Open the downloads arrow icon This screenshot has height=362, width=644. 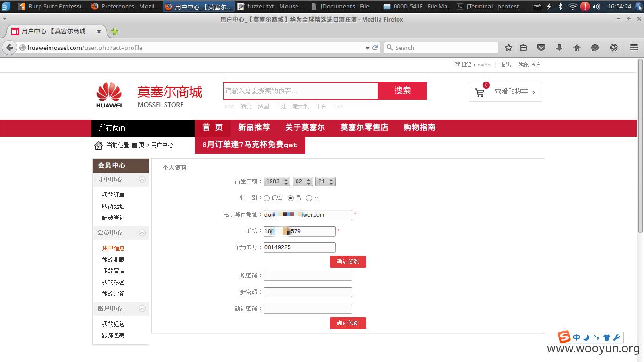point(559,48)
